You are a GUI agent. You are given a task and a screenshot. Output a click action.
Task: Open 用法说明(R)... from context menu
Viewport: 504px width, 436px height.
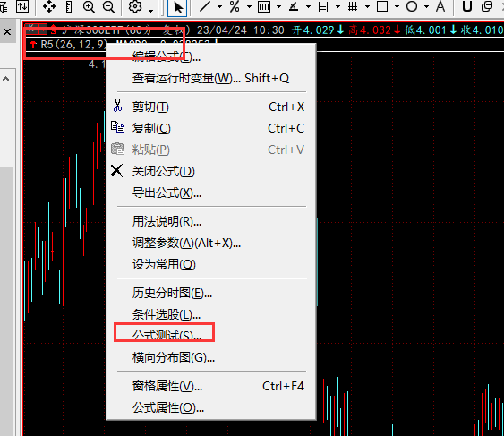pos(211,221)
